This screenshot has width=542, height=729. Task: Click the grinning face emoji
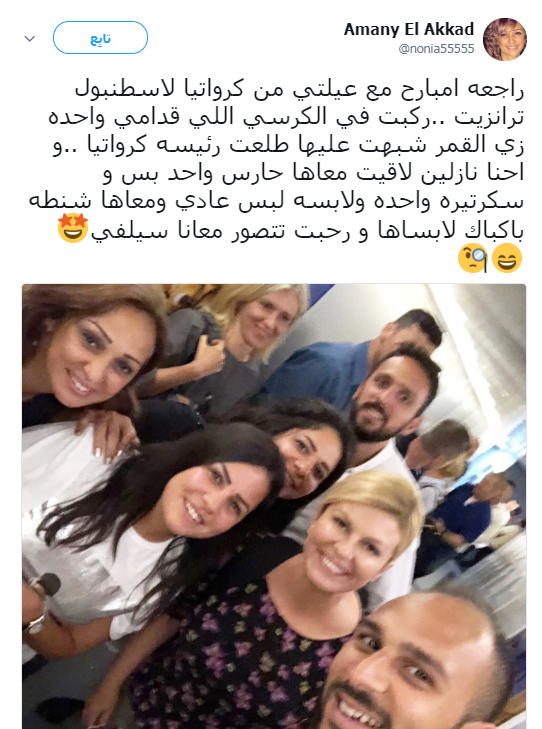point(507,258)
